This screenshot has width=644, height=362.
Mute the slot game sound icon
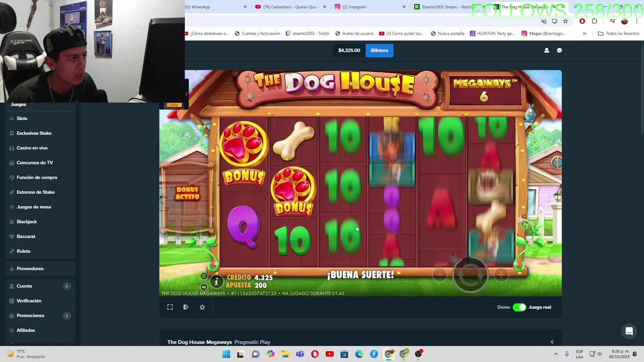pyautogui.click(x=204, y=287)
